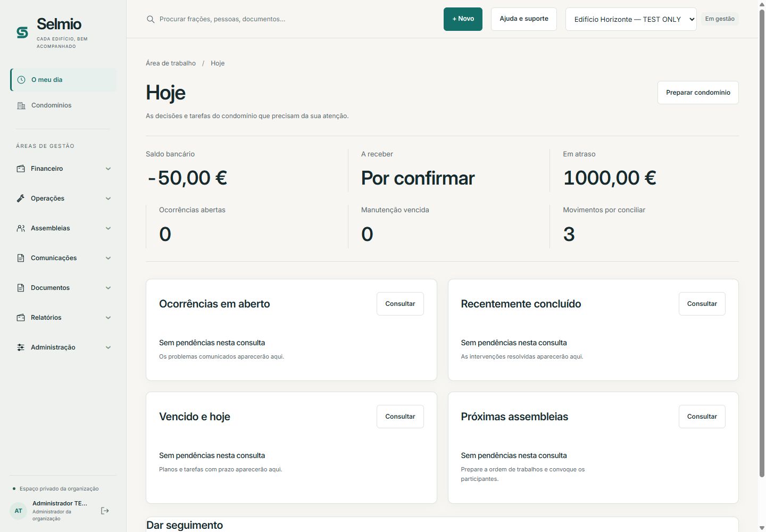The width and height of the screenshot is (766, 532).
Task: Expand the Relatórios section chevron
Action: [108, 318]
